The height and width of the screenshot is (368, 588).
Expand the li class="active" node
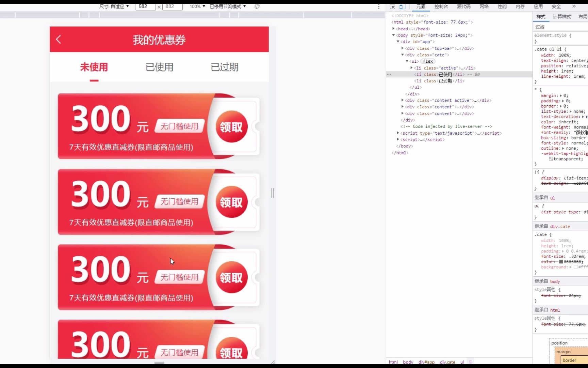(411, 68)
